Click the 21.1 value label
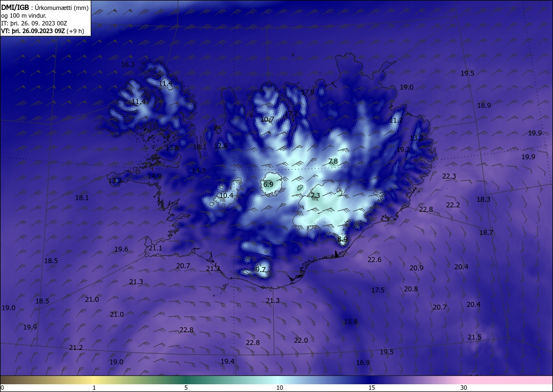This screenshot has width=553, height=392. click(x=155, y=248)
